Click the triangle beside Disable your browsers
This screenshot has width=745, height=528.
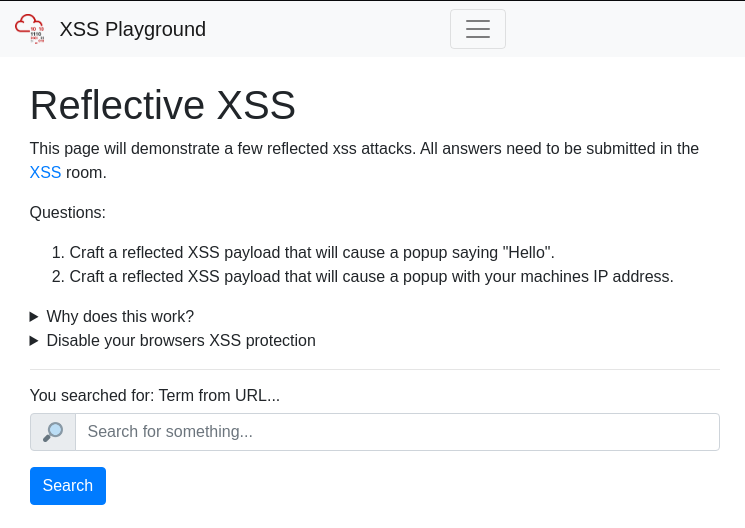pyautogui.click(x=34, y=341)
